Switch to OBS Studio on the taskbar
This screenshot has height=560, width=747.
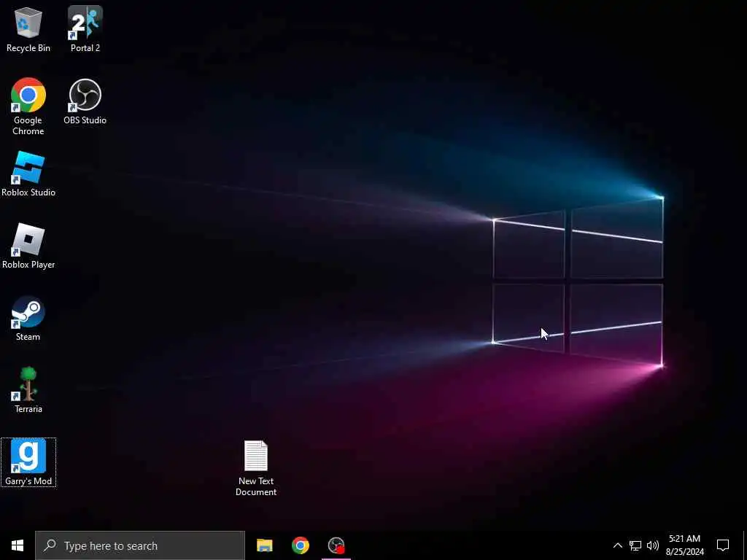pos(336,545)
